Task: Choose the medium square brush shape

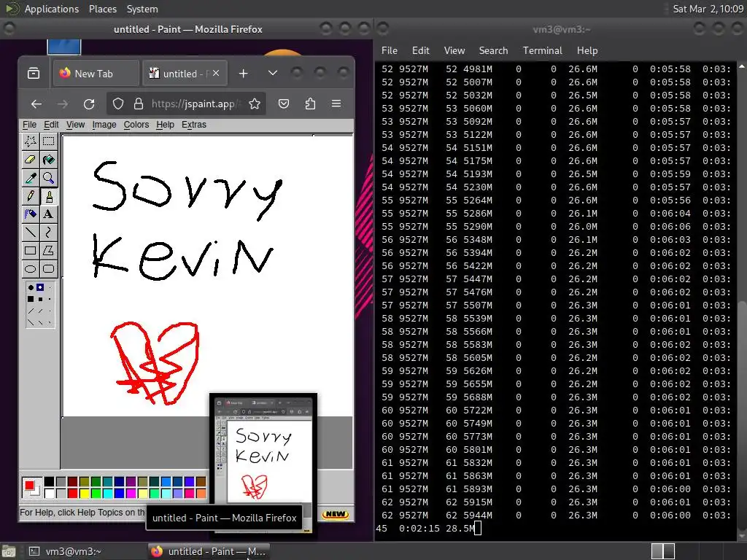Action: [x=41, y=299]
